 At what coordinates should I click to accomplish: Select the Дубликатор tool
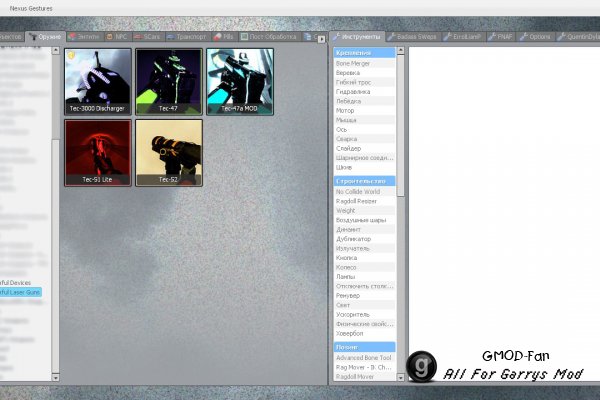click(x=364, y=239)
